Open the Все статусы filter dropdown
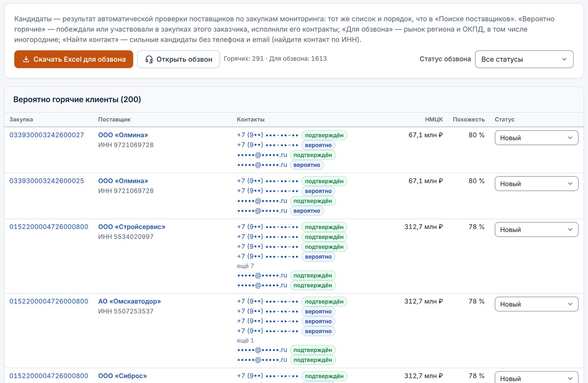This screenshot has height=383, width=588. tap(524, 59)
